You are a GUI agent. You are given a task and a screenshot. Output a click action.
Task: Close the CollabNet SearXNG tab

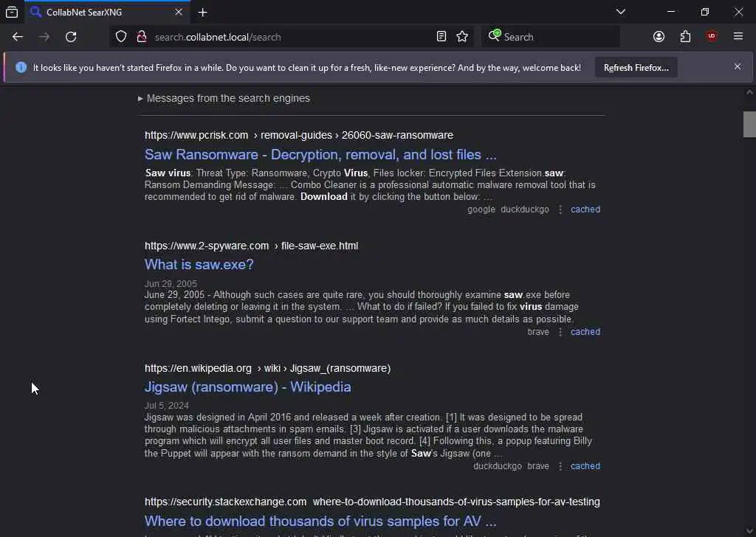click(x=179, y=12)
